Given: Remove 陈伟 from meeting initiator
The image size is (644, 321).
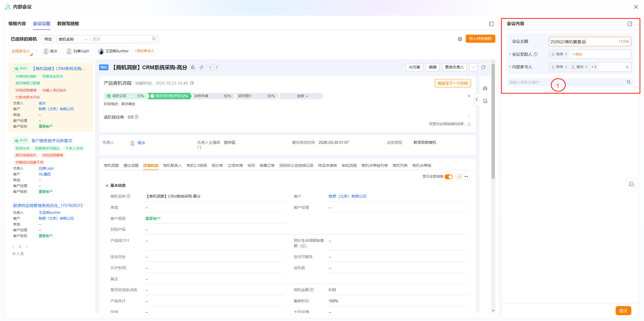Looking at the screenshot, I should coord(566,54).
